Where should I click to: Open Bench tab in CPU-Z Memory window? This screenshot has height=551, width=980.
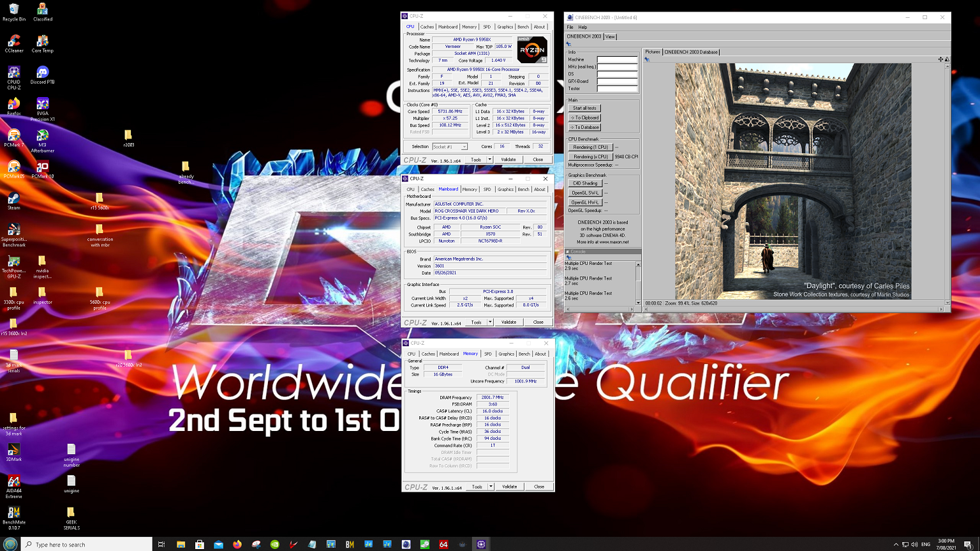click(x=524, y=354)
